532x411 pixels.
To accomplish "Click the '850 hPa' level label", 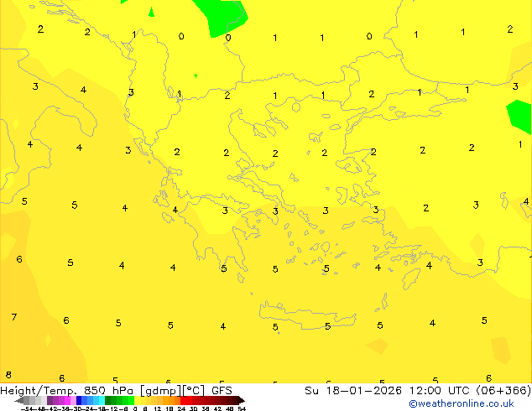I will pyautogui.click(x=108, y=391).
